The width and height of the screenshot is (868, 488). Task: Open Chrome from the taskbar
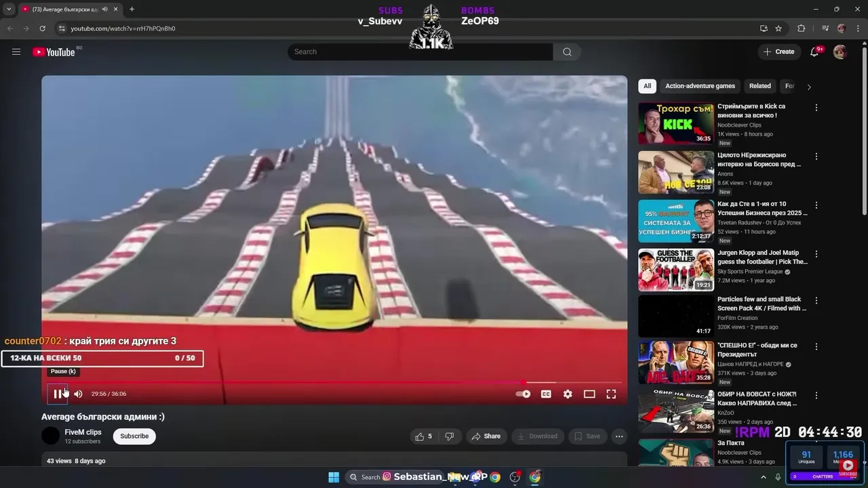(x=495, y=477)
